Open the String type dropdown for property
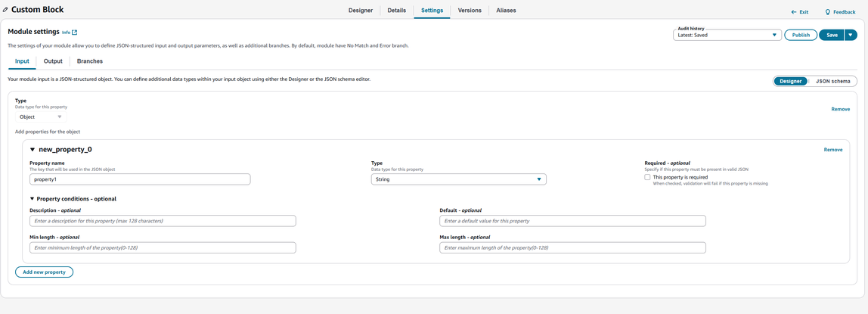The width and height of the screenshot is (868, 314). (458, 179)
